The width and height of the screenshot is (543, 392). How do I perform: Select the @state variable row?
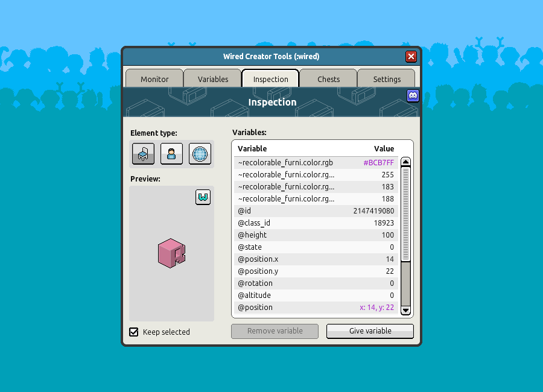coord(316,247)
